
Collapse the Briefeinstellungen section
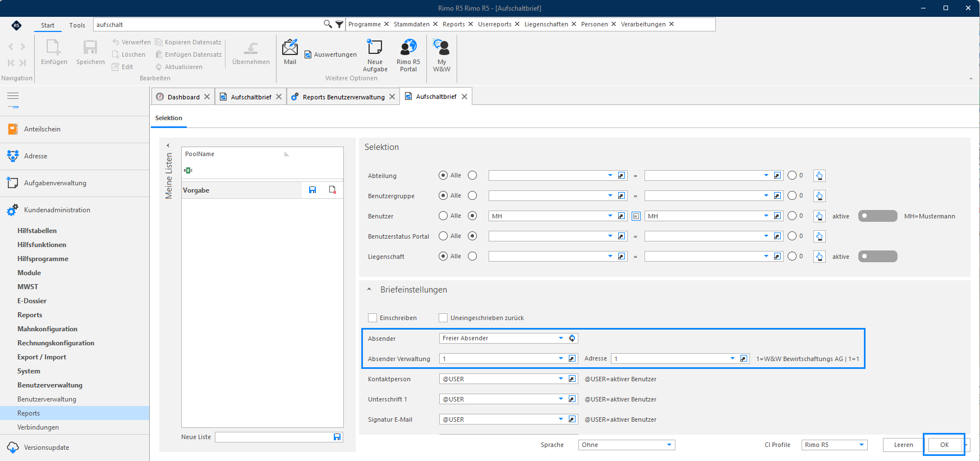point(369,290)
